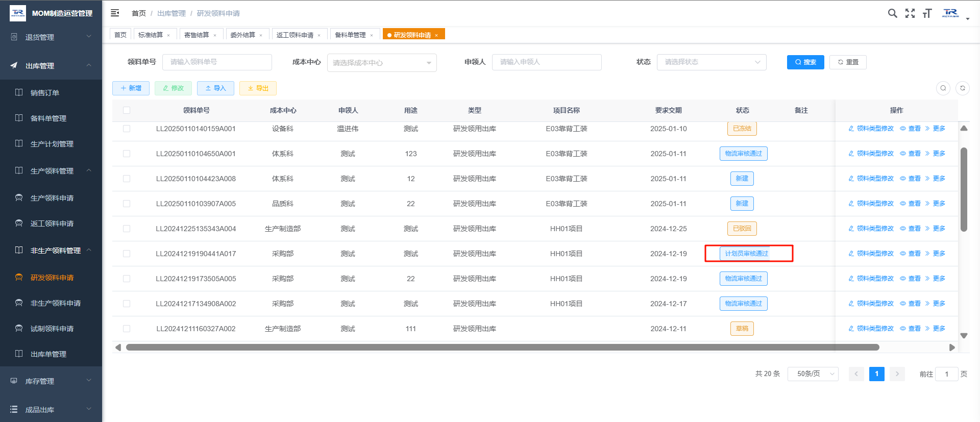Click the 新增 button
Image resolution: width=980 pixels, height=422 pixels.
(131, 88)
